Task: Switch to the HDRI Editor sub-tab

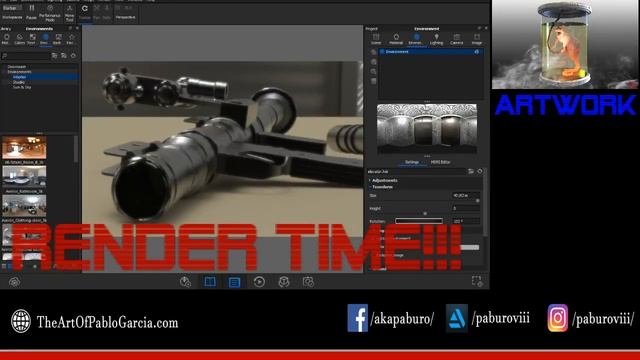Action: [x=440, y=162]
